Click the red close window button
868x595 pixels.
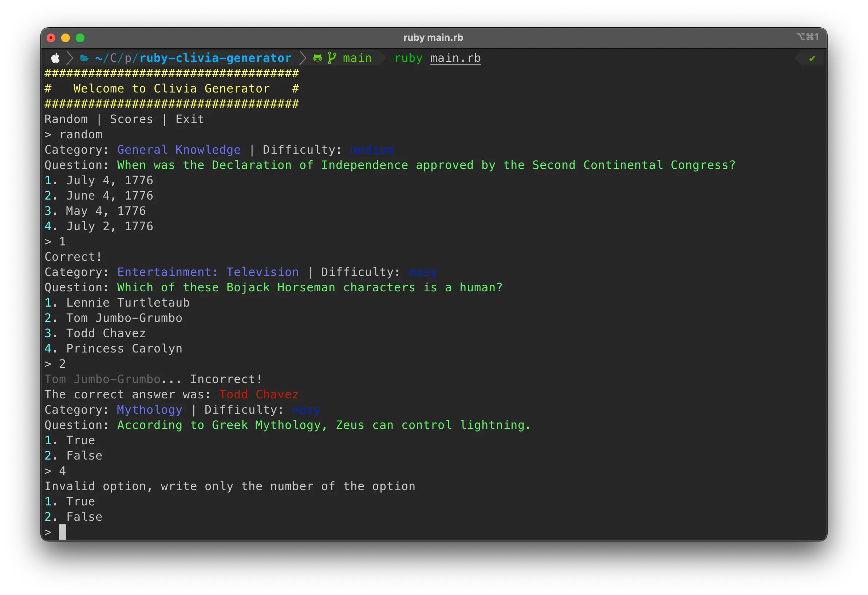click(x=51, y=38)
